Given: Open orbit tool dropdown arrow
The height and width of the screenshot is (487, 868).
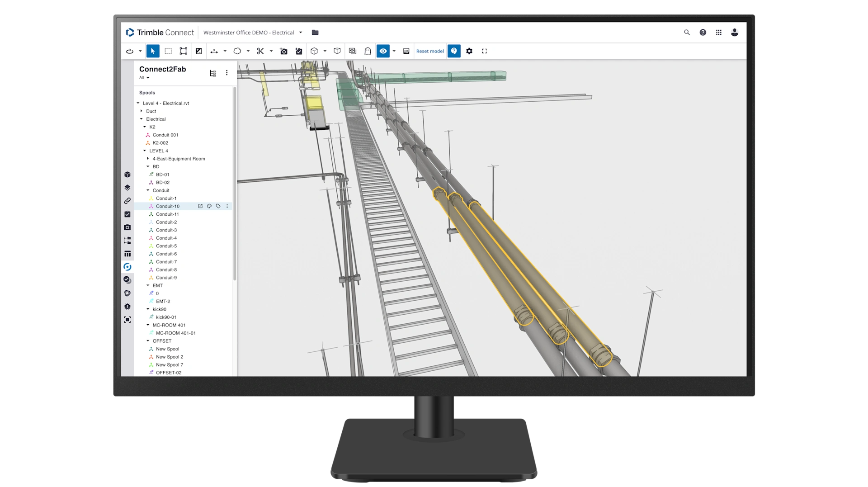Looking at the screenshot, I should [x=140, y=51].
